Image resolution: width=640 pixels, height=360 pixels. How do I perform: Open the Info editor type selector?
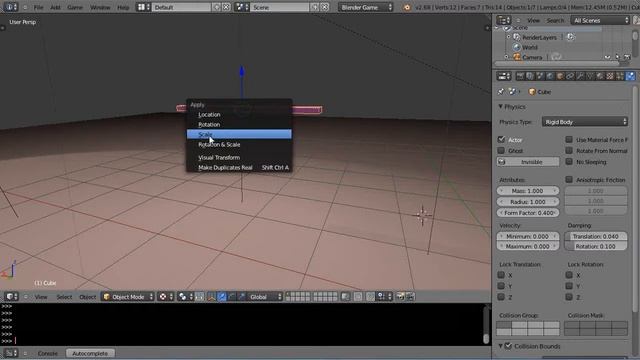click(x=11, y=7)
